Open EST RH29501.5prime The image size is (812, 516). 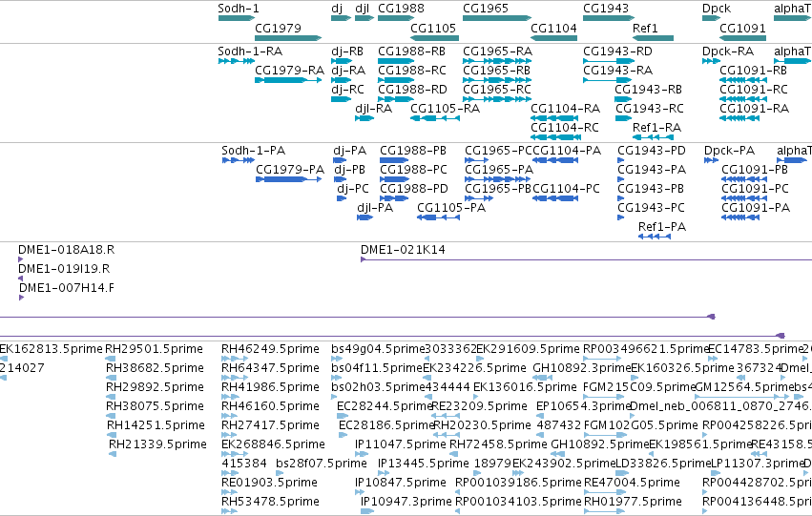(154, 349)
